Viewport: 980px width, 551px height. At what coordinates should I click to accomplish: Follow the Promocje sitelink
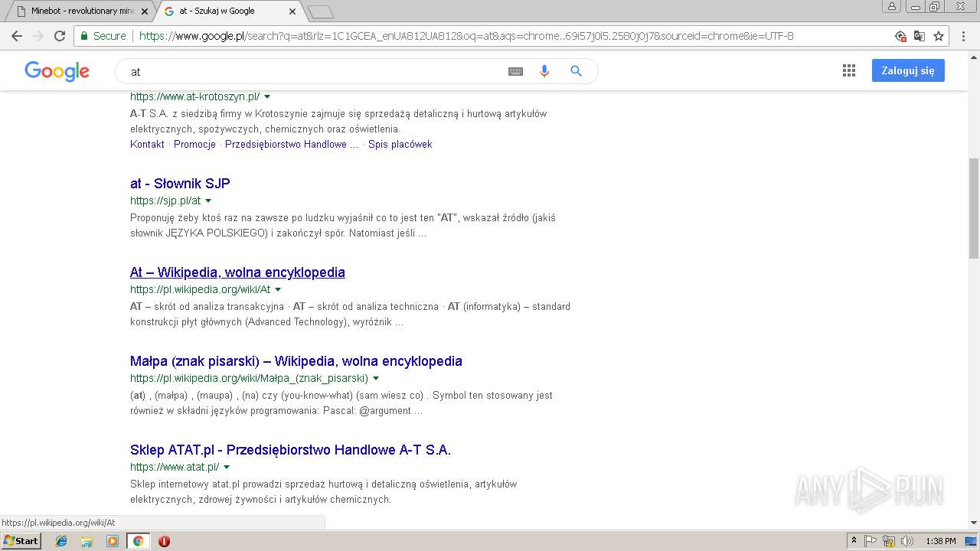(194, 144)
